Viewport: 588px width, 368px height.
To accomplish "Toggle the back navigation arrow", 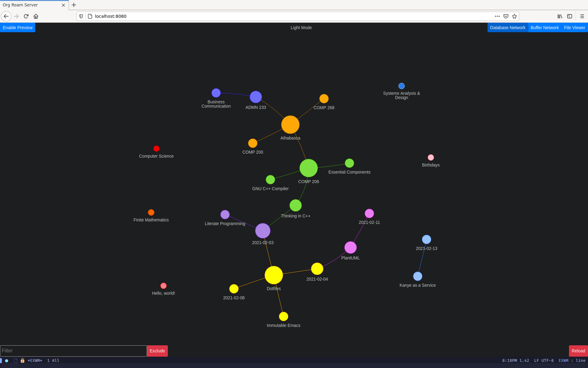I will coord(6,16).
